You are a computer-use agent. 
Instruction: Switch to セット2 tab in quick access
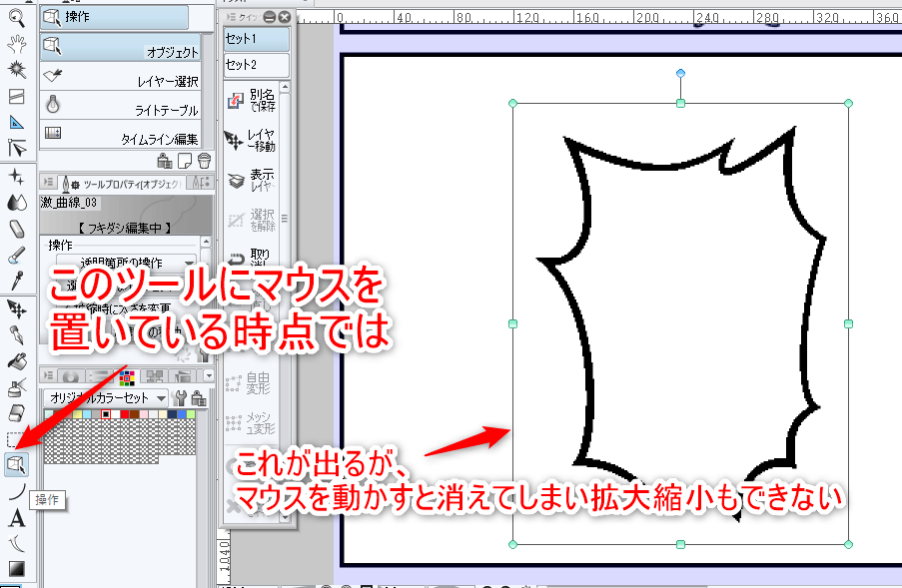(x=257, y=65)
